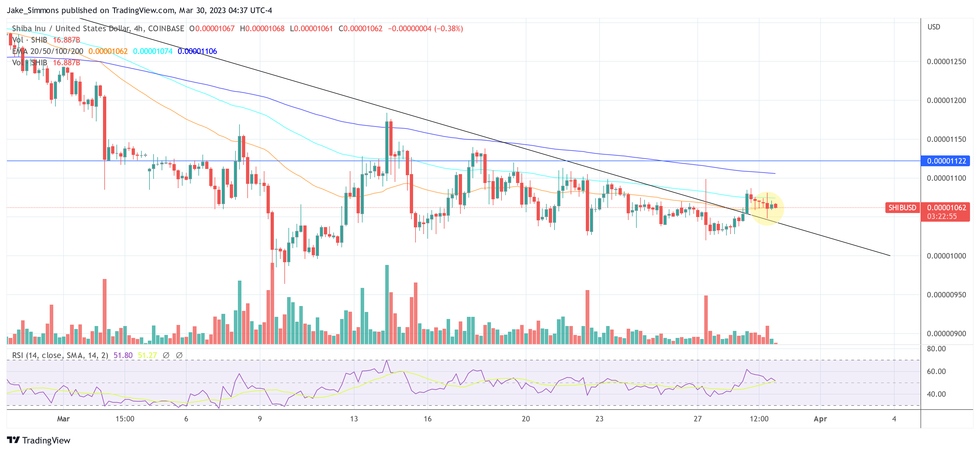Click the change value −0.00000004 (−0.38%)
This screenshot has height=452, width=980.
point(425,29)
